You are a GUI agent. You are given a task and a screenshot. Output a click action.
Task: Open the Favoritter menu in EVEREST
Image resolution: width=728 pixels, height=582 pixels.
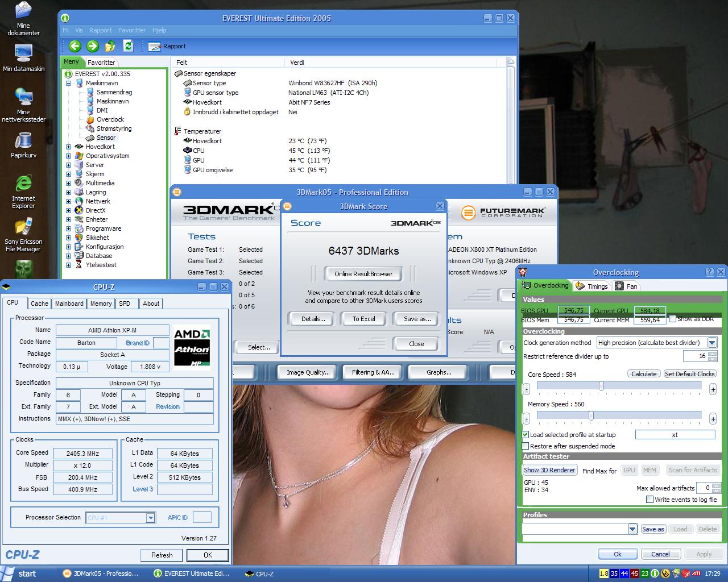132,30
